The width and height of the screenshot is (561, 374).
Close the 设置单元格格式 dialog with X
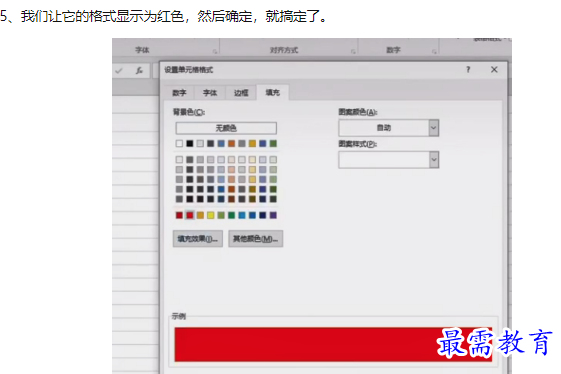[494, 70]
